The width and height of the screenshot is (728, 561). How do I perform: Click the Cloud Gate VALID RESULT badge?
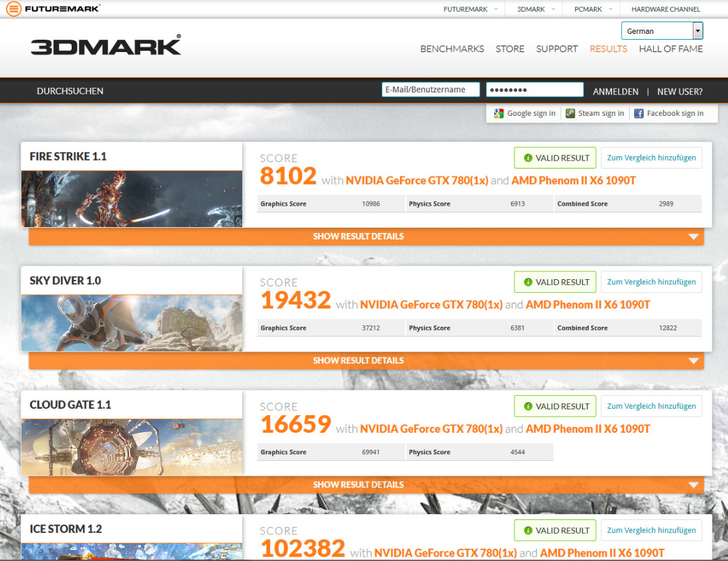click(x=555, y=406)
